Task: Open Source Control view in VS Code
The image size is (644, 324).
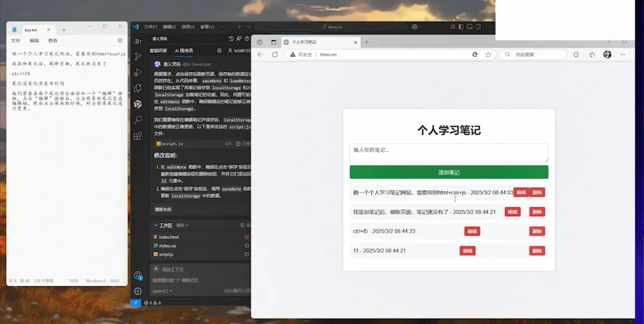Action: [x=138, y=57]
